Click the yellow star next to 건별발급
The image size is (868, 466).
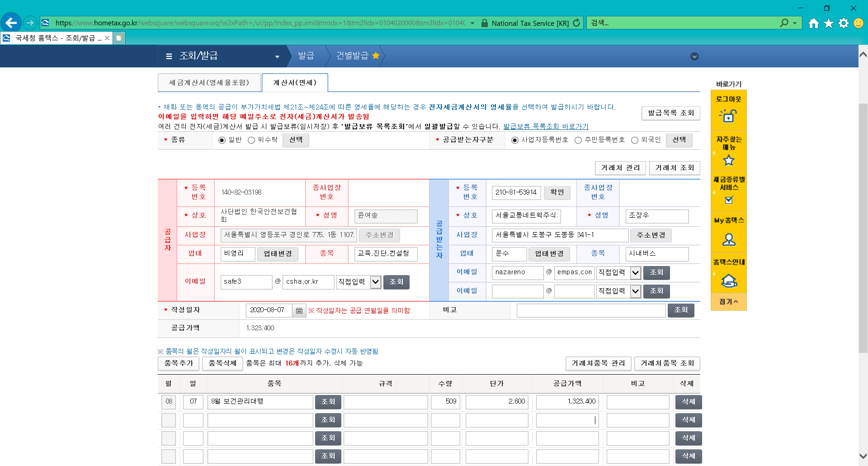376,56
